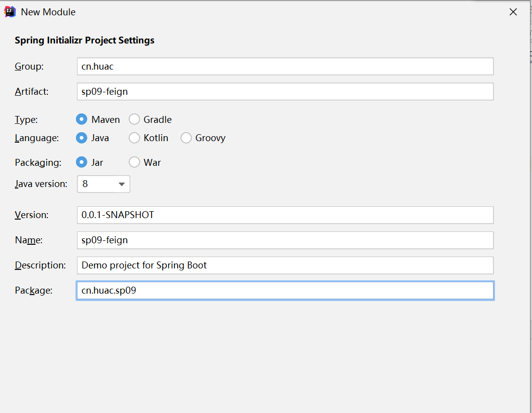
Task: Select Java as the language
Action: pyautogui.click(x=82, y=138)
